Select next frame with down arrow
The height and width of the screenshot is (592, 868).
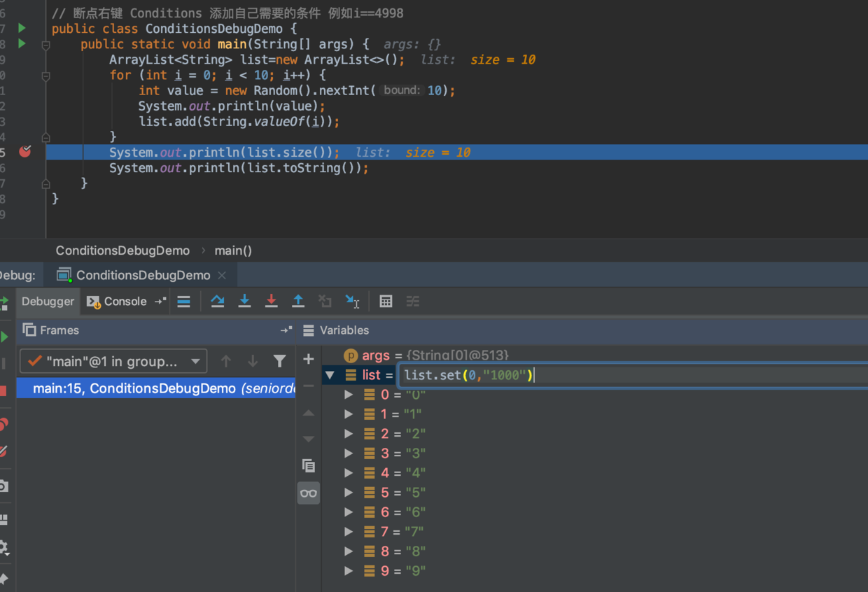253,361
